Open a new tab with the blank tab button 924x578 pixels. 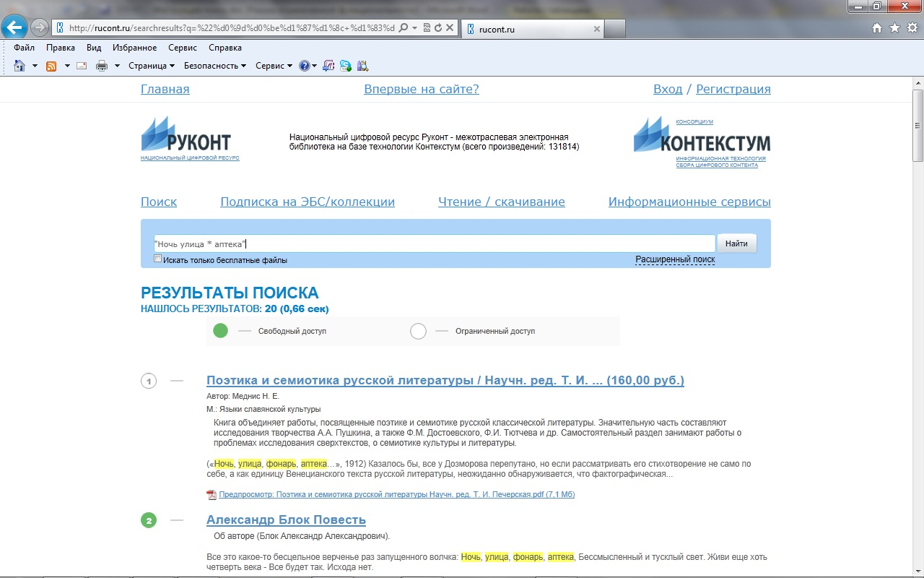[x=614, y=29]
